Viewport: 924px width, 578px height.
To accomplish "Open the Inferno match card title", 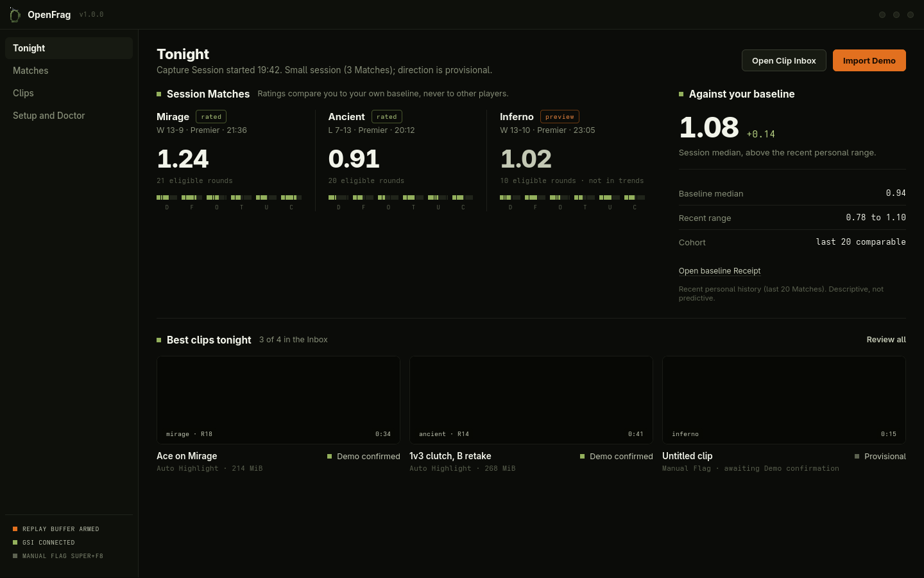I will click(x=517, y=117).
